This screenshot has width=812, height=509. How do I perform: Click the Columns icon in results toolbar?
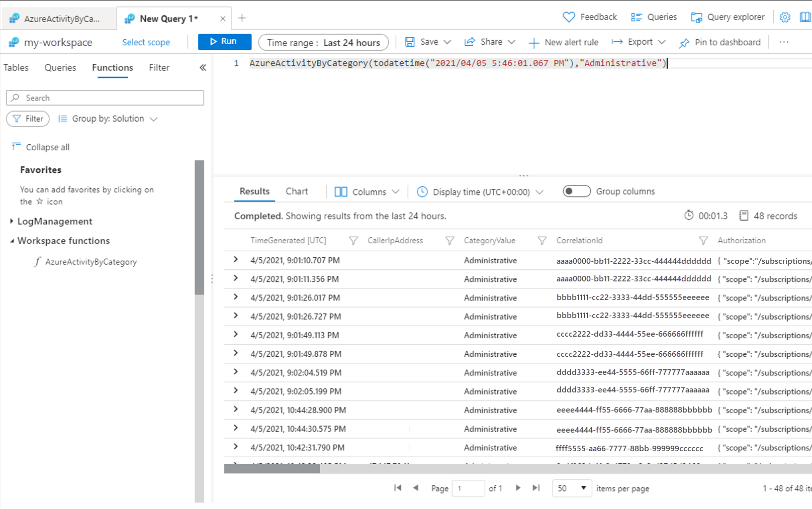[341, 191]
